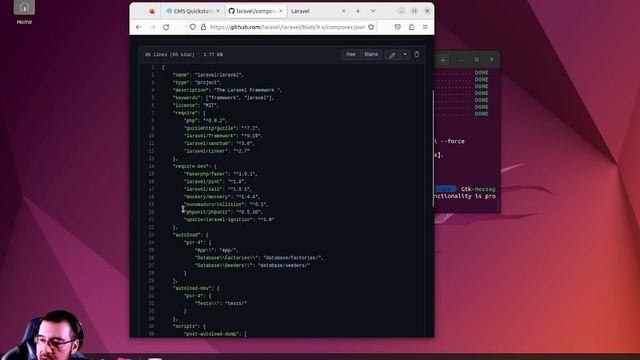Go back to the previous page
This screenshot has height=360, width=640.
pos(139,27)
